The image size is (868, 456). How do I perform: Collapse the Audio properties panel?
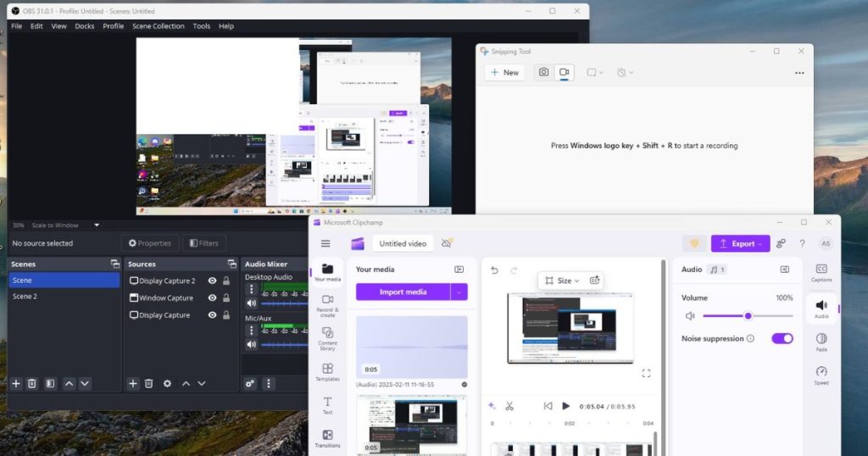784,270
